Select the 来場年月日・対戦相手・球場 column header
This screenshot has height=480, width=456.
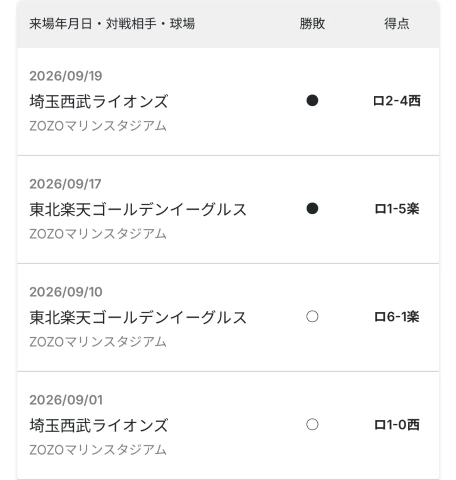112,24
